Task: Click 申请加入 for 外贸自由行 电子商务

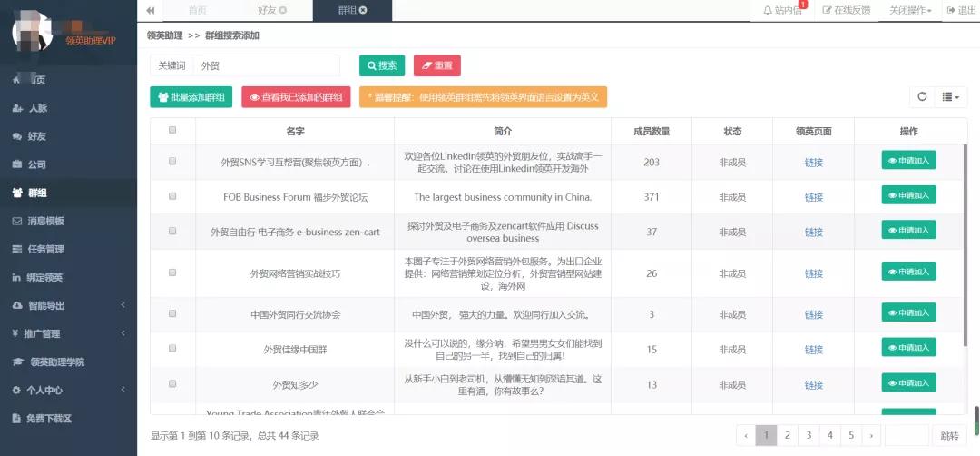Action: tap(908, 230)
